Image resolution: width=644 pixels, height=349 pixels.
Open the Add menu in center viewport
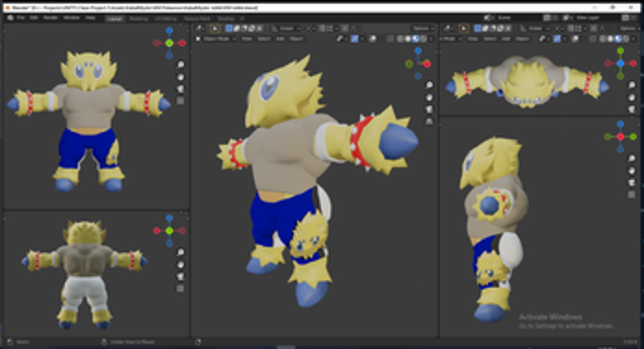[280, 39]
